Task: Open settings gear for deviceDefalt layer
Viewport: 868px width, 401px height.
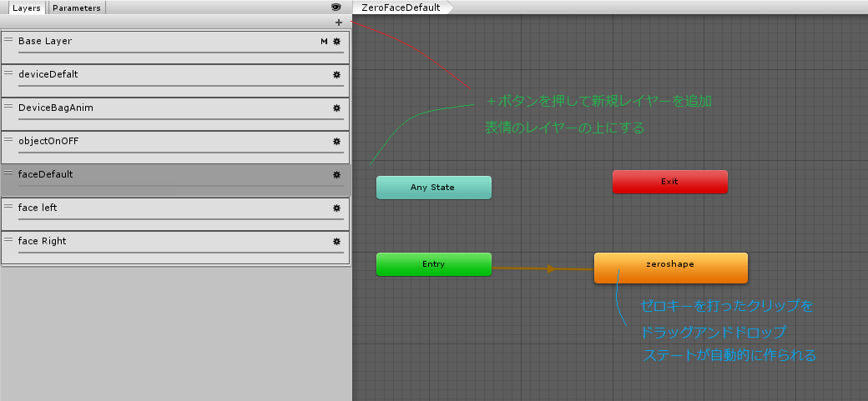Action: click(x=336, y=75)
